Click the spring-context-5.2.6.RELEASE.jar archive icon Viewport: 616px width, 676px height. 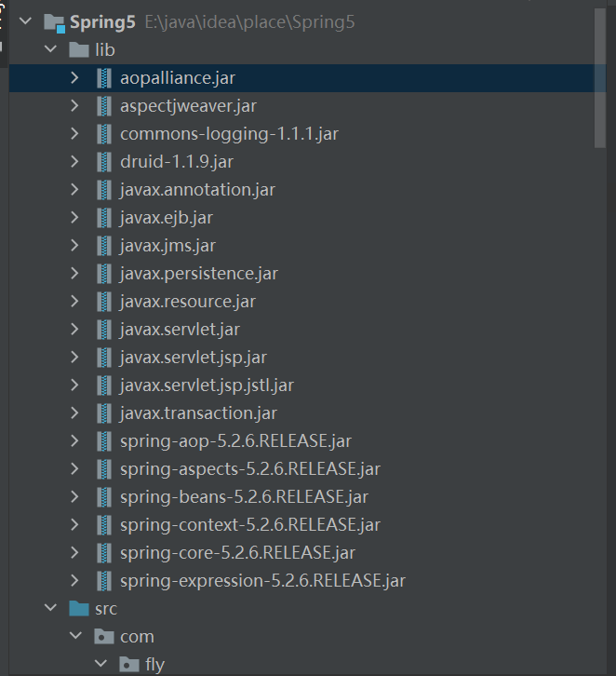tap(104, 525)
